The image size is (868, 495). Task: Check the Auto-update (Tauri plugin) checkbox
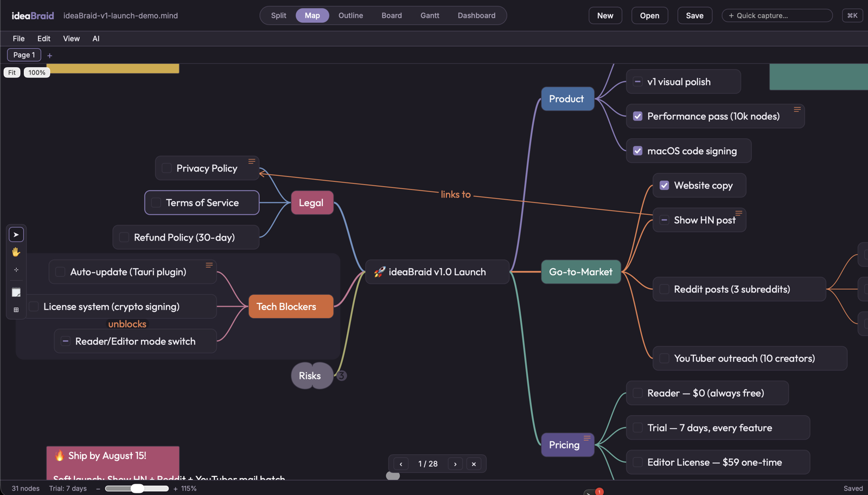pos(60,272)
